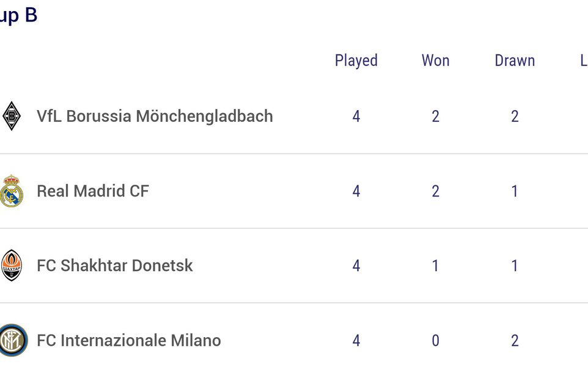Click the Won column header
This screenshot has height=372, width=588.
(x=435, y=61)
